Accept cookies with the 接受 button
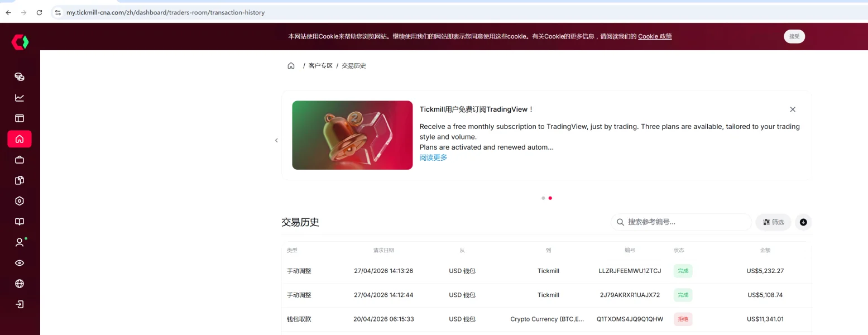Screen dimensions: 868x335 [794, 36]
